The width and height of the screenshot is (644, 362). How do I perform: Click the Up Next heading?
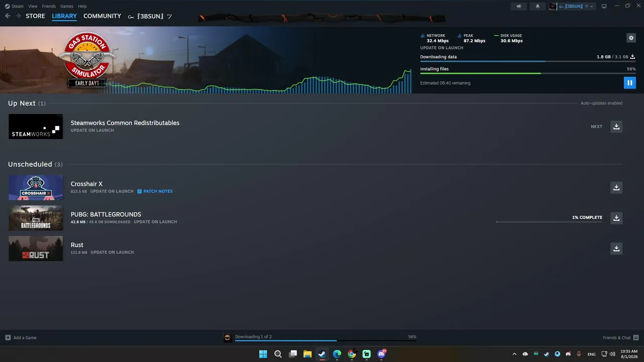(27, 104)
